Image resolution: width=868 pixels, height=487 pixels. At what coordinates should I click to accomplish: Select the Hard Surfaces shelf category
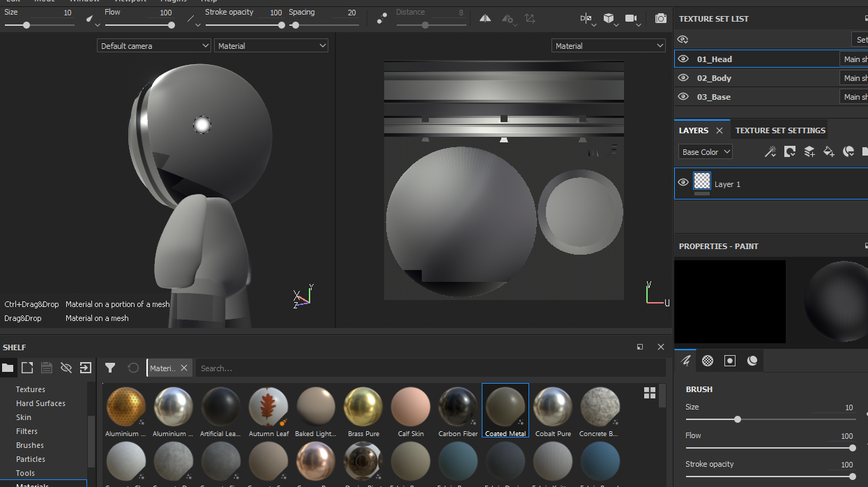coord(40,403)
